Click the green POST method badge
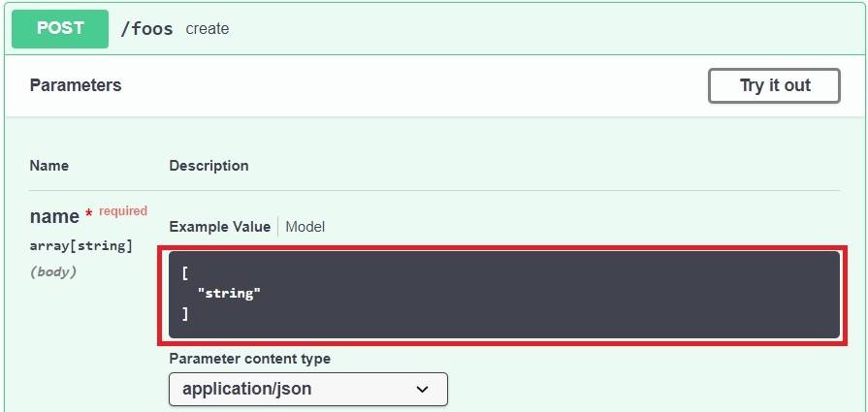This screenshot has height=412, width=868. pos(60,28)
